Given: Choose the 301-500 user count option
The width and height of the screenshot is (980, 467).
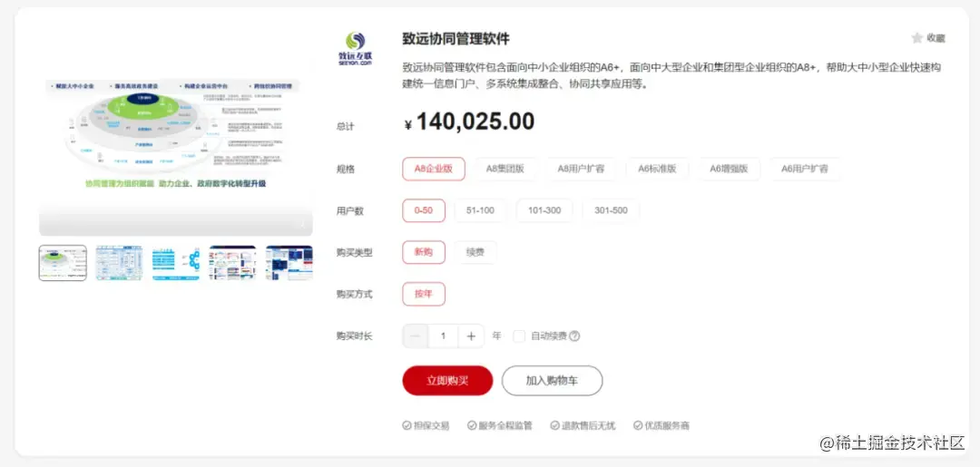Looking at the screenshot, I should pos(612,210).
